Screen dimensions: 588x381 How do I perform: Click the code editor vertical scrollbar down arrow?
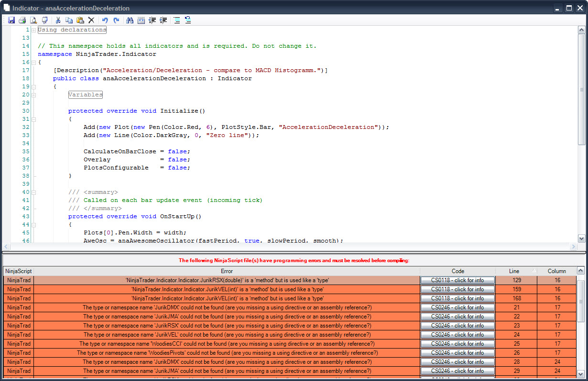pos(581,238)
